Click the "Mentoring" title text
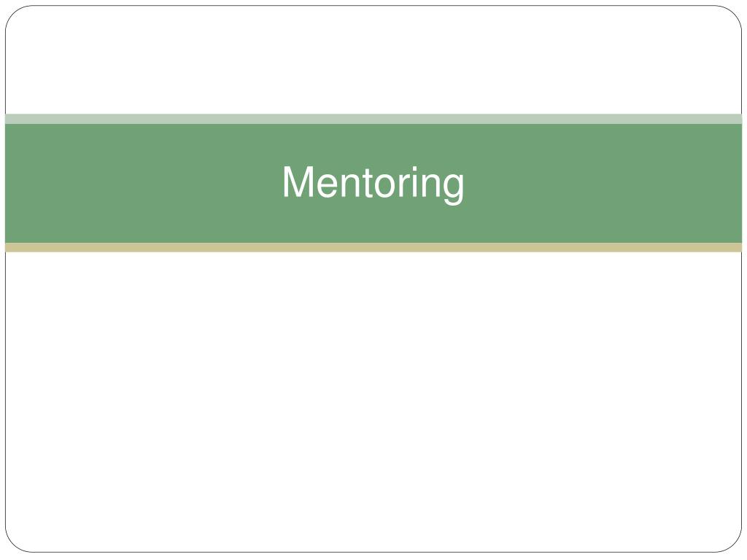 point(373,185)
